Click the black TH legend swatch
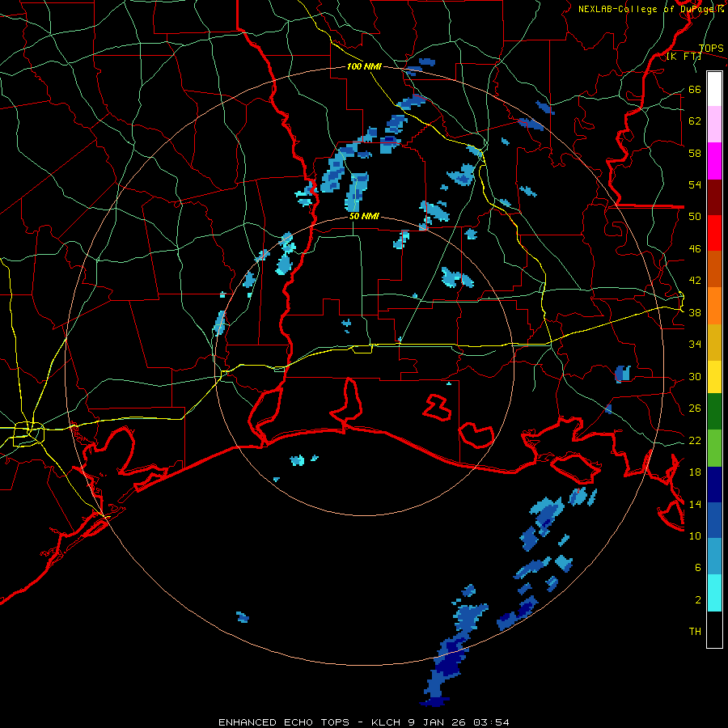728x728 pixels. tap(714, 629)
